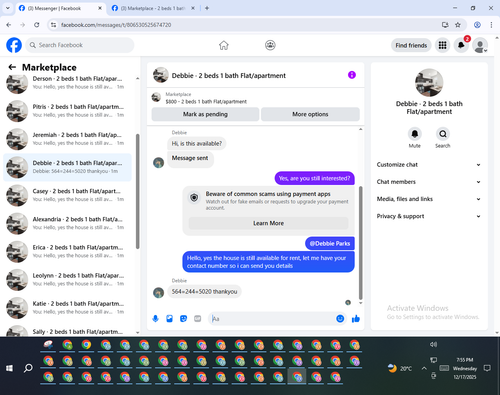Choose a GIF icon
Viewport: 500px width, 395px height.
click(197, 319)
